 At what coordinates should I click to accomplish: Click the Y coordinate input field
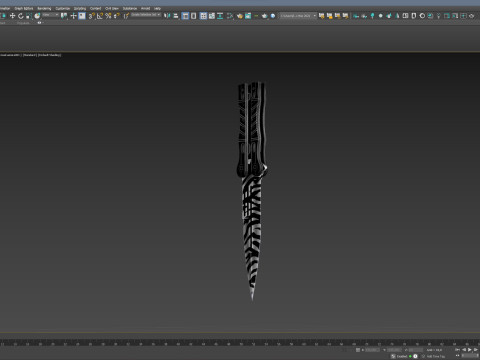click(x=394, y=350)
